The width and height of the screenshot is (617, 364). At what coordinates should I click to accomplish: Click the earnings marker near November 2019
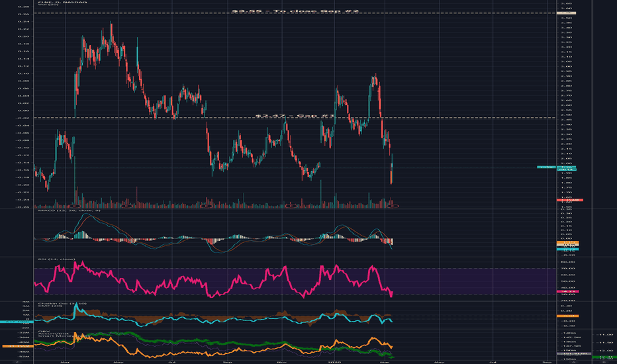pyautogui.click(x=291, y=206)
